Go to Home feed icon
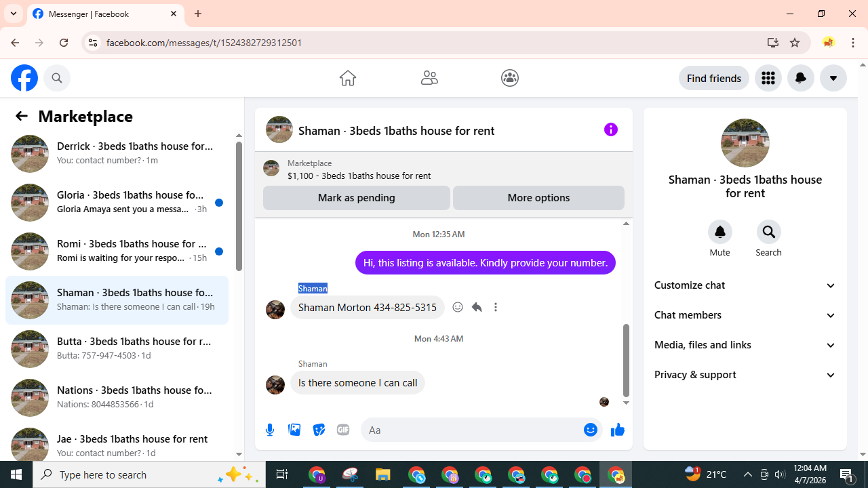This screenshot has width=868, height=488. (x=348, y=78)
